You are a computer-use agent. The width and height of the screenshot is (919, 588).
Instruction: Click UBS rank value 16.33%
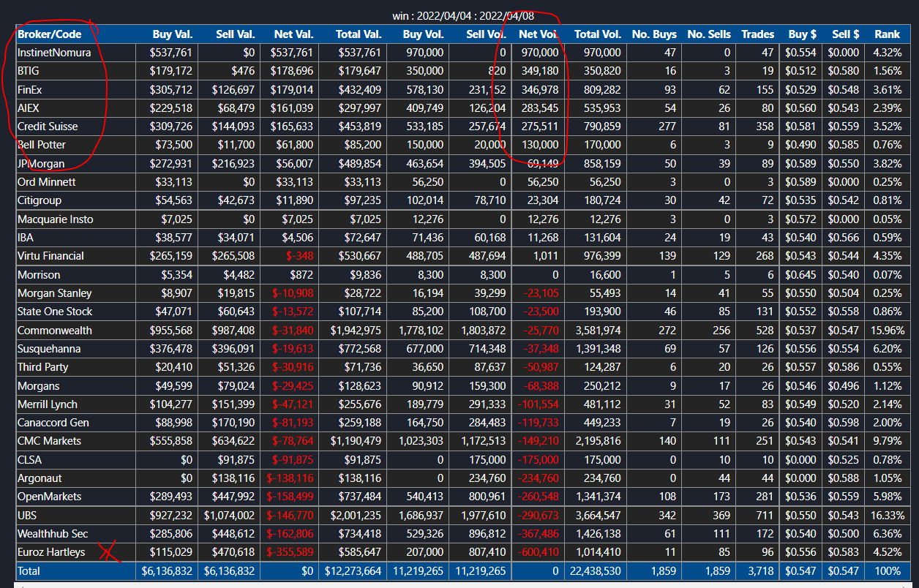click(x=888, y=515)
